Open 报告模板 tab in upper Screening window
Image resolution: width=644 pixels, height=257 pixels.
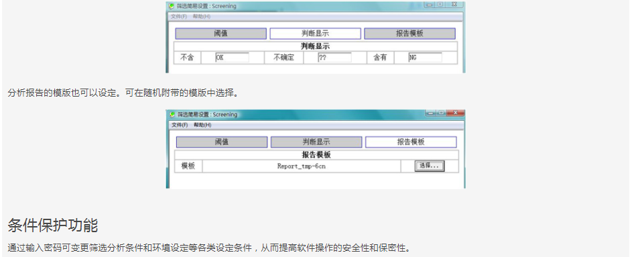tap(410, 34)
